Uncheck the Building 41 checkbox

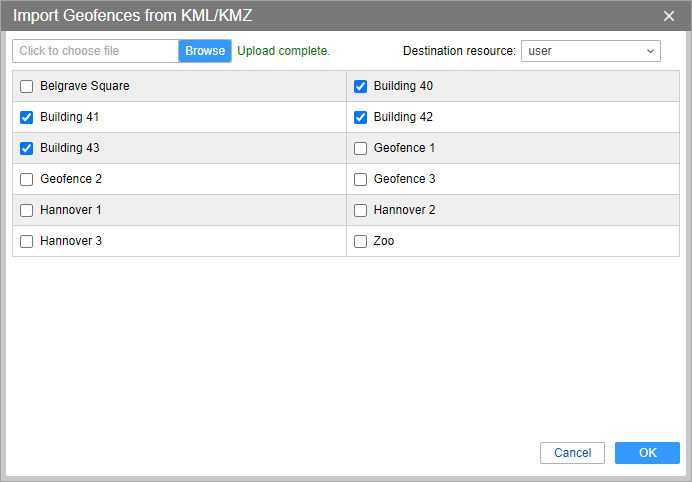tap(27, 117)
